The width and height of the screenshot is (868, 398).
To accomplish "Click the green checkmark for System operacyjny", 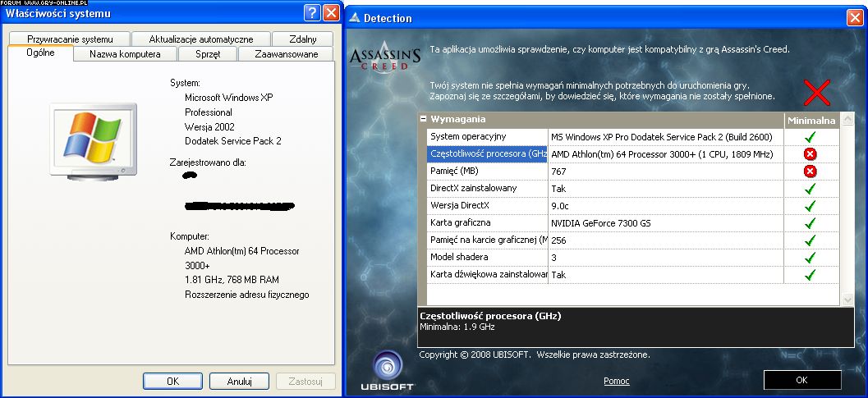I will (811, 137).
